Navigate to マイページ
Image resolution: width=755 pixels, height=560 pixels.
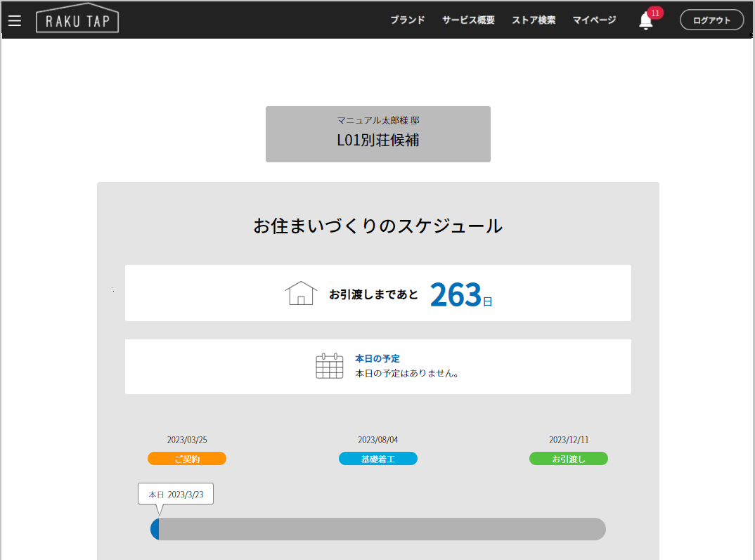[594, 20]
